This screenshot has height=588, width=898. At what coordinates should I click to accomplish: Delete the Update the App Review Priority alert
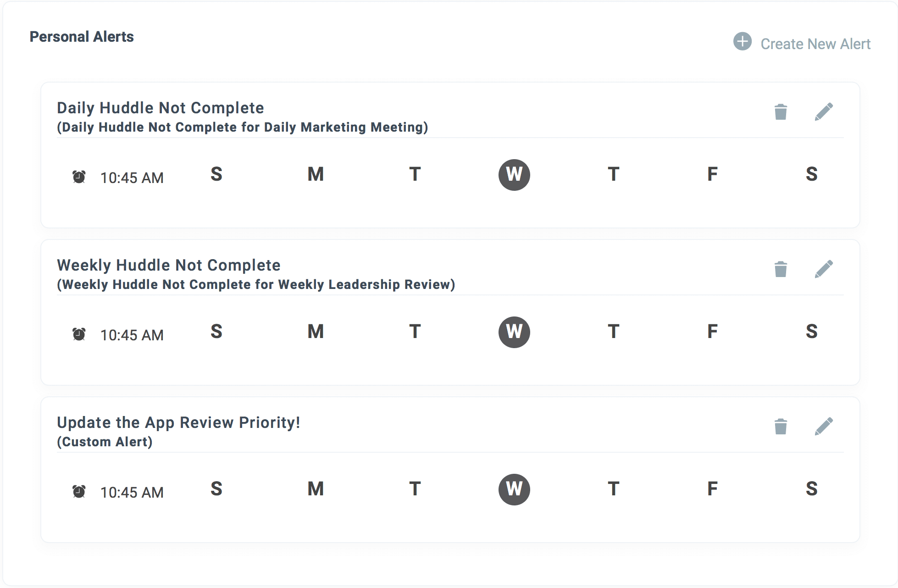coord(781,427)
